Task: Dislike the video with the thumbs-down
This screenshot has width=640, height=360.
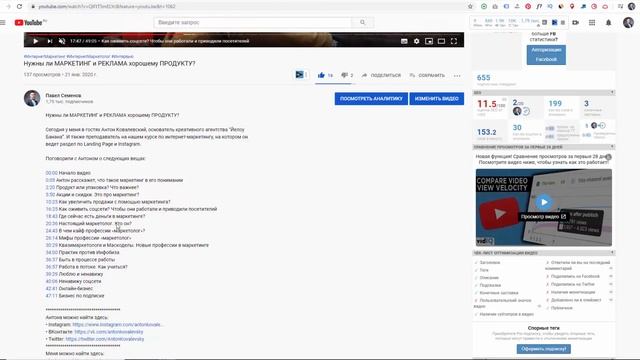Action: pyautogui.click(x=347, y=75)
